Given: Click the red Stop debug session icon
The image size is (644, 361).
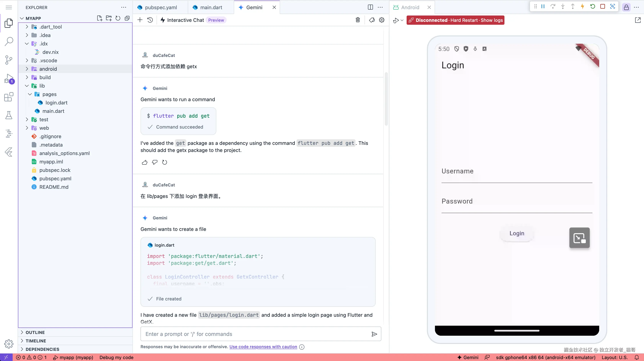Looking at the screenshot, I should coord(603,7).
